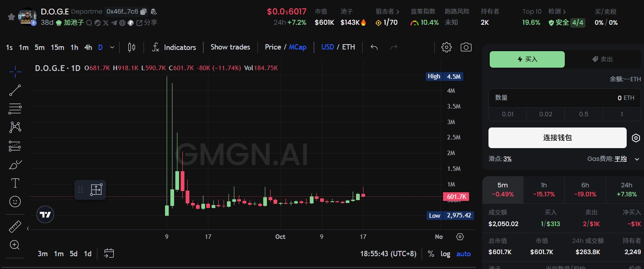Viewport: 644px width, 269px height.
Task: Select the crosshair cursor tool
Action: click(15, 71)
